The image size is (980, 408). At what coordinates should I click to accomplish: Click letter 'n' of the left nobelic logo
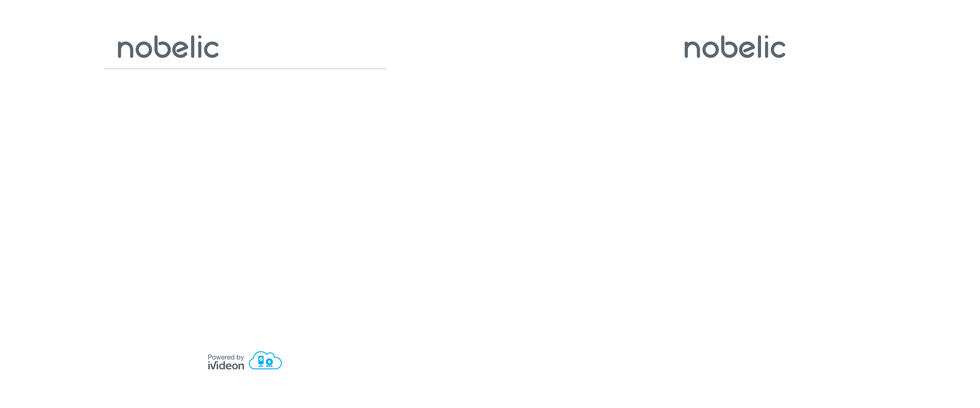126,49
